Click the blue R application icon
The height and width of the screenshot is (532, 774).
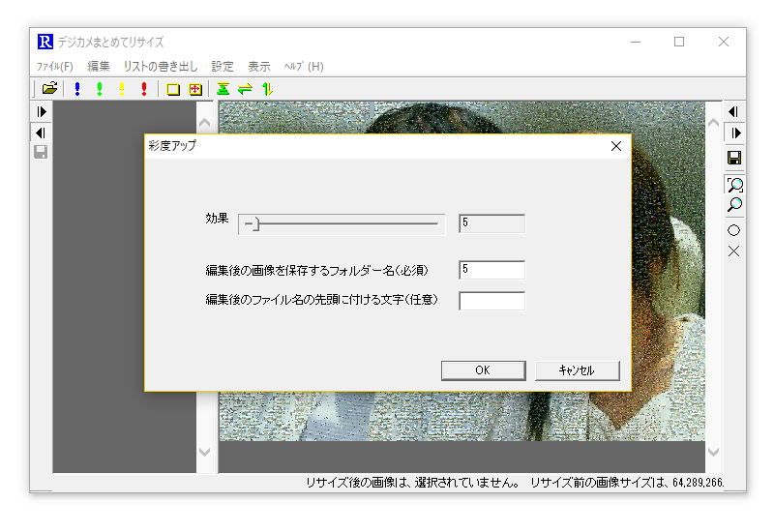(45, 42)
